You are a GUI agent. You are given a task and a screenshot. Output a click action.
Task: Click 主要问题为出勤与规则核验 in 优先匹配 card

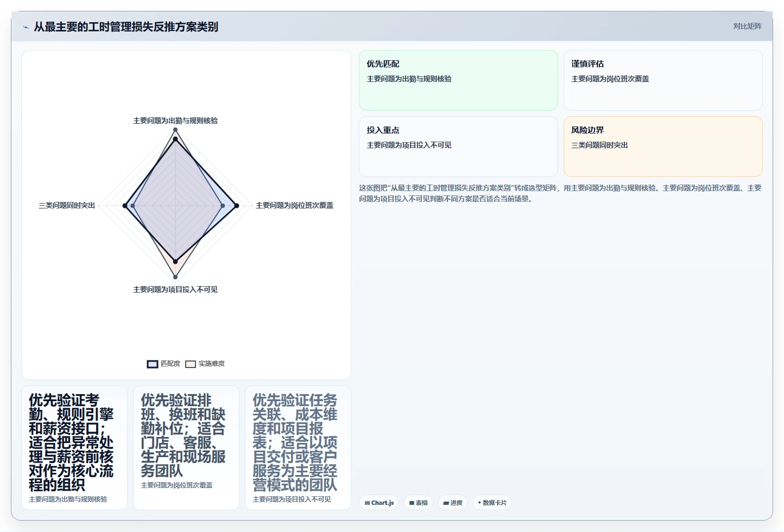point(409,79)
